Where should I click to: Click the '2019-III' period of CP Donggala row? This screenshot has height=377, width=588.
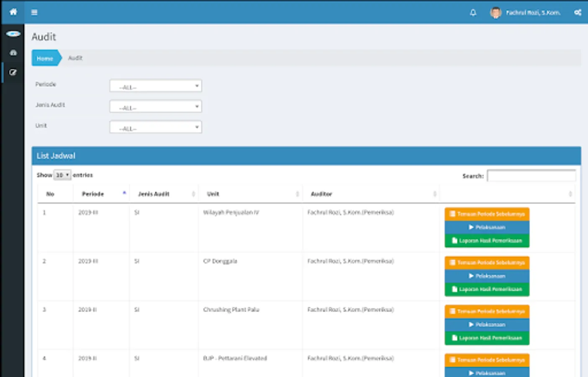pos(88,261)
